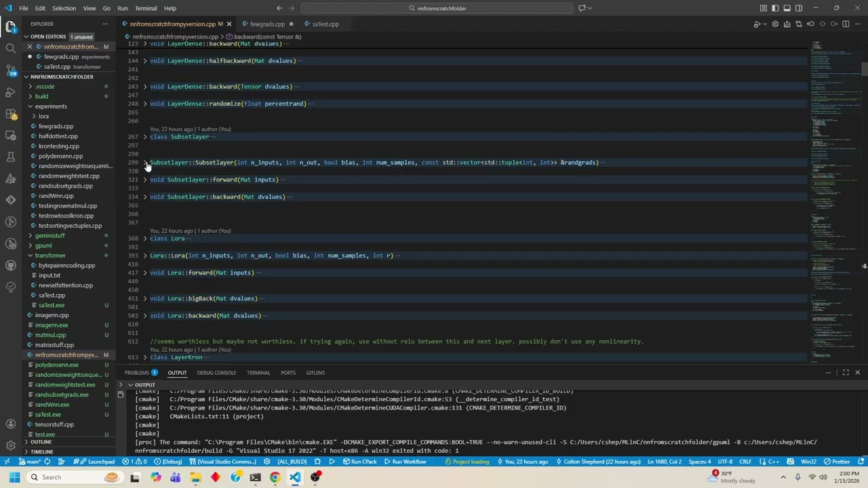
Task: Click the main* branch in the status bar
Action: [30, 462]
